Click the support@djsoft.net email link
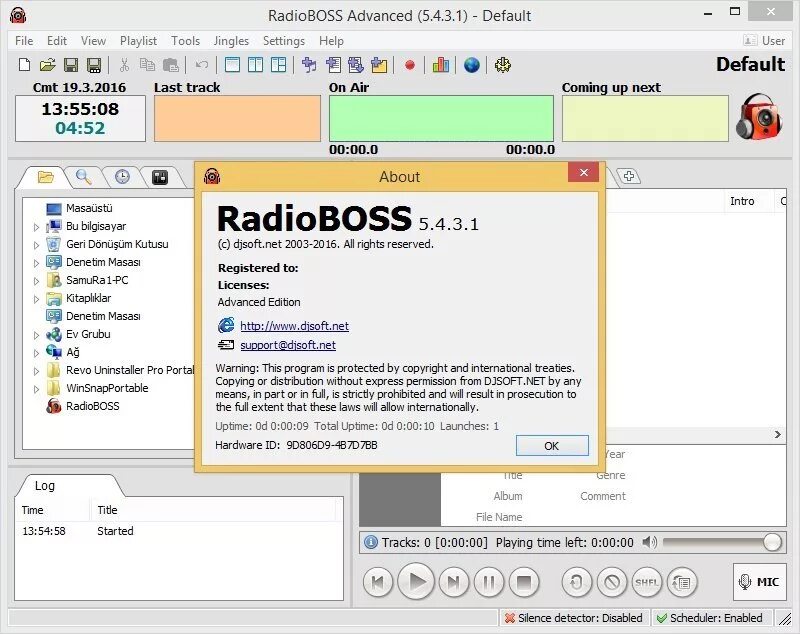The image size is (800, 634). click(288, 345)
